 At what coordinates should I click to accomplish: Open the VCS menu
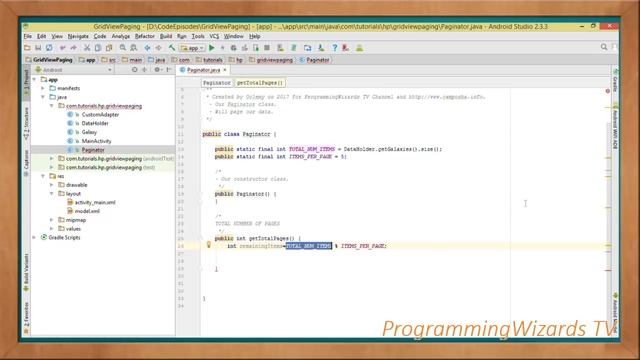point(214,36)
